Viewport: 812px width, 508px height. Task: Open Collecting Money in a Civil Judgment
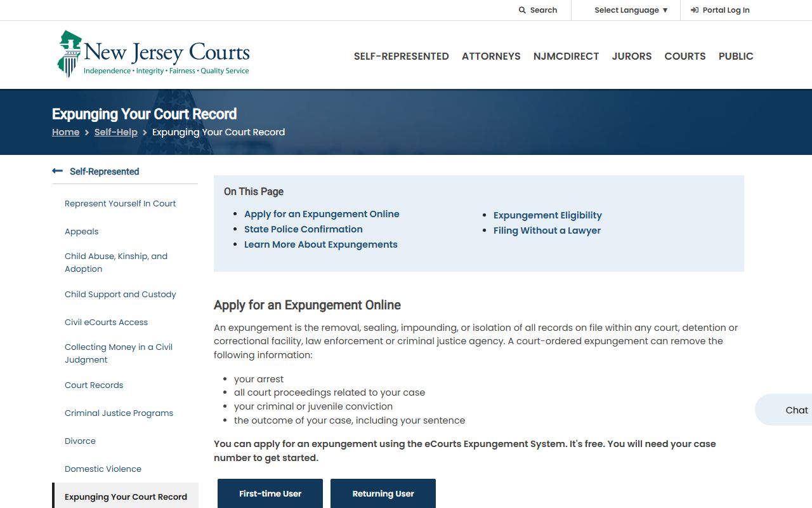(119, 353)
